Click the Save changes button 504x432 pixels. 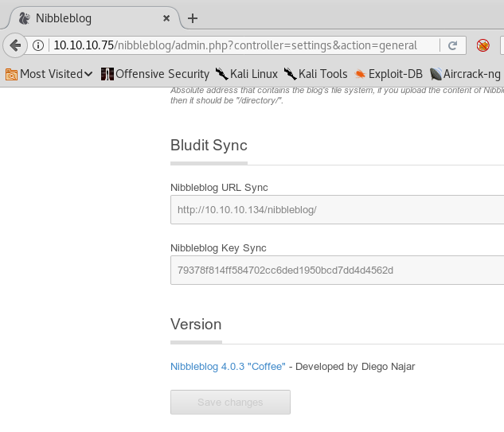point(230,402)
